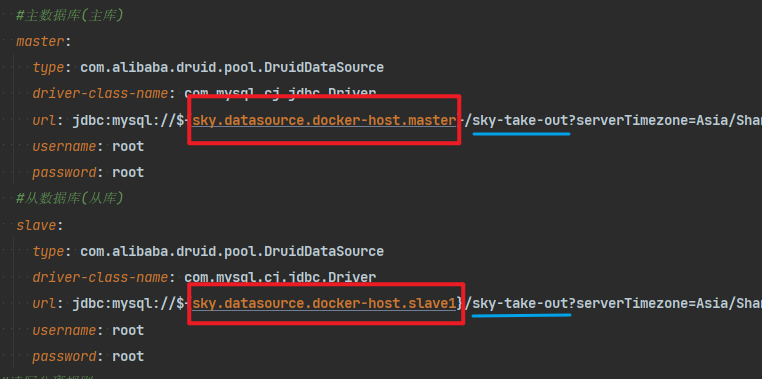Click slave's com.mysql.cj.jdbc.Driver value
Image resolution: width=762 pixels, height=379 pixels.
(x=280, y=277)
